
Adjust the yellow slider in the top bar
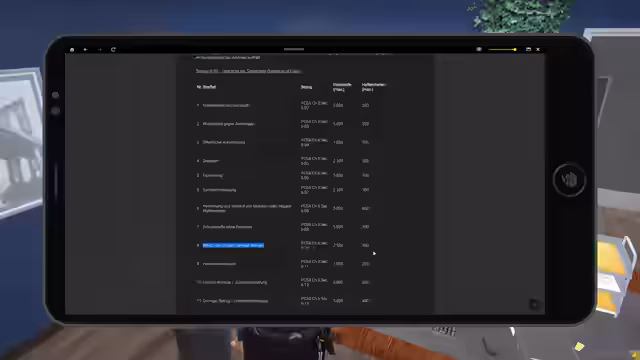pyautogui.click(x=502, y=49)
